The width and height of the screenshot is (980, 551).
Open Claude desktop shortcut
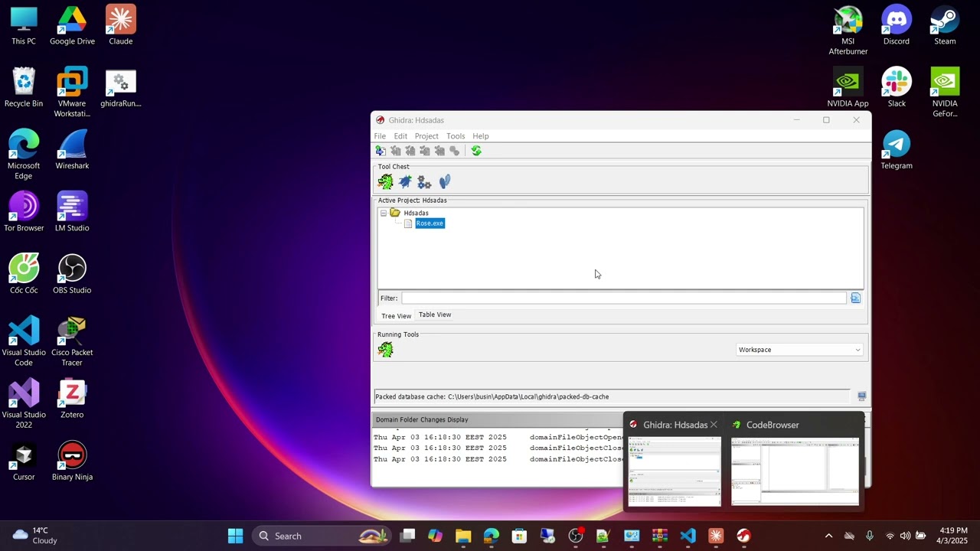tap(120, 25)
